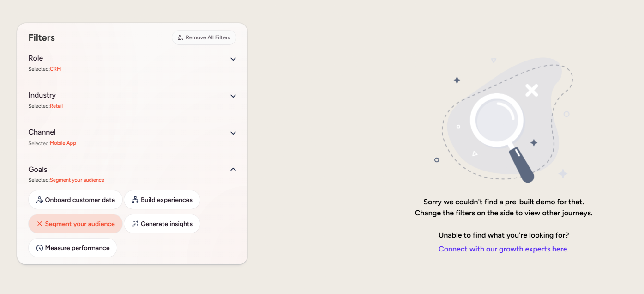
Task: Select the Measure performance goal
Action: (72, 248)
